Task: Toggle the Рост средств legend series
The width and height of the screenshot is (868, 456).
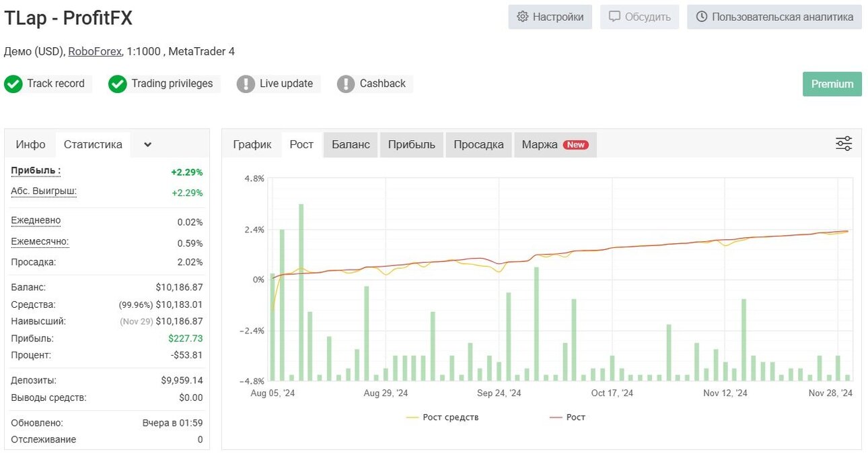Action: pos(443,418)
